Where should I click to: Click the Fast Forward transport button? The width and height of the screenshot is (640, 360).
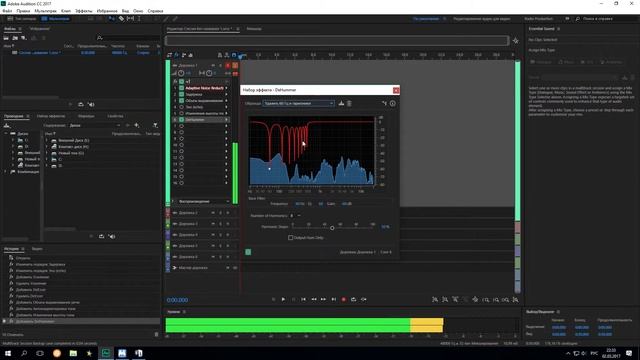pos(323,299)
